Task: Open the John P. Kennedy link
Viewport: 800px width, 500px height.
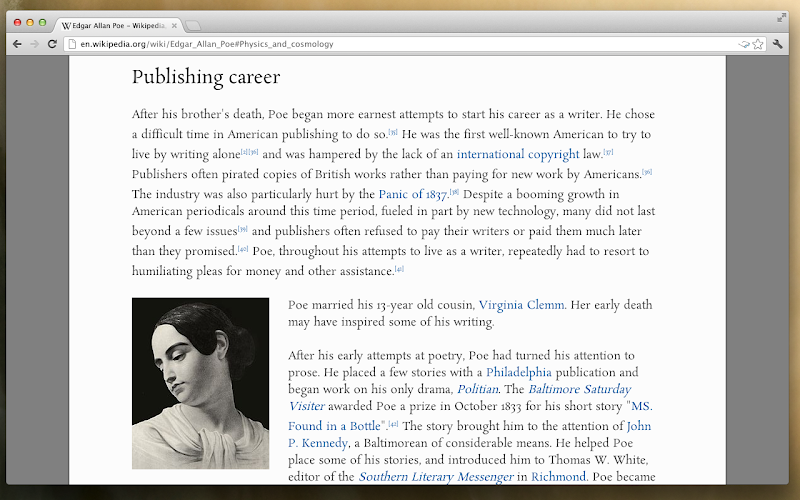Action: (639, 426)
